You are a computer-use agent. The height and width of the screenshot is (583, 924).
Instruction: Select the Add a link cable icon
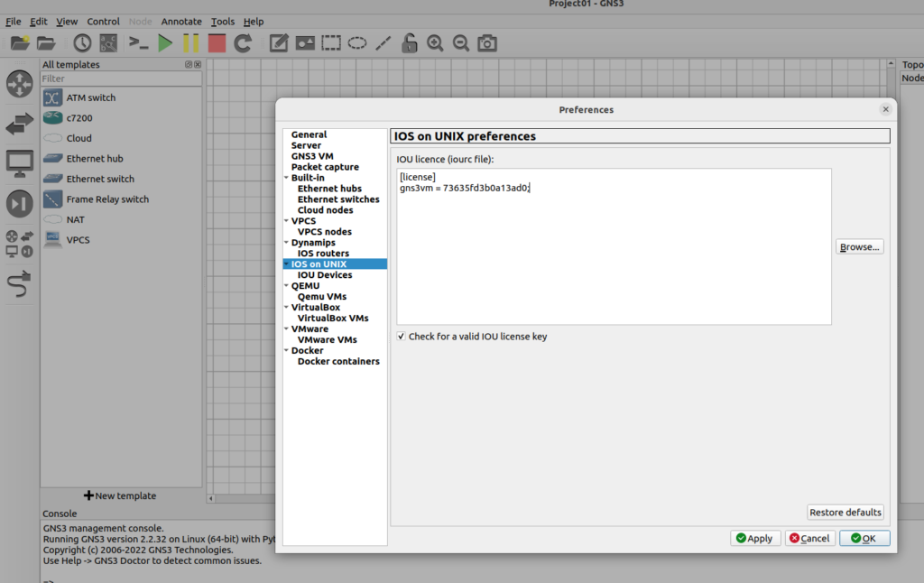[x=19, y=284]
